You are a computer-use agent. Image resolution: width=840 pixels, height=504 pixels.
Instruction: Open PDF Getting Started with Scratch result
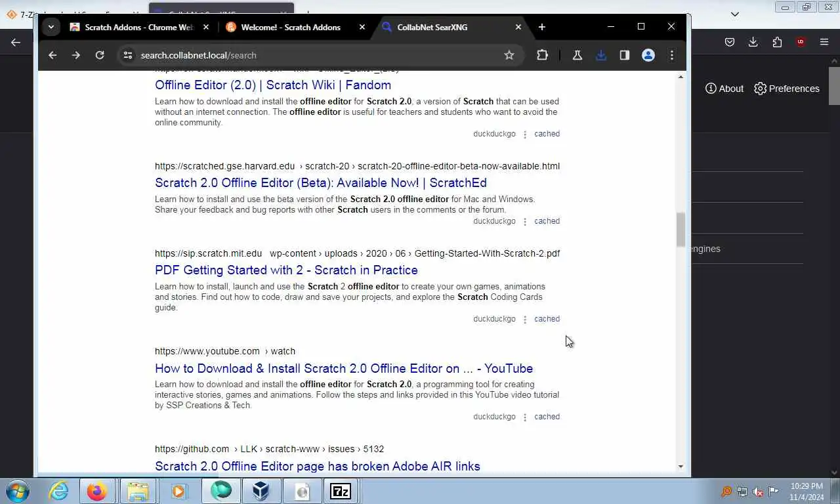click(x=286, y=270)
